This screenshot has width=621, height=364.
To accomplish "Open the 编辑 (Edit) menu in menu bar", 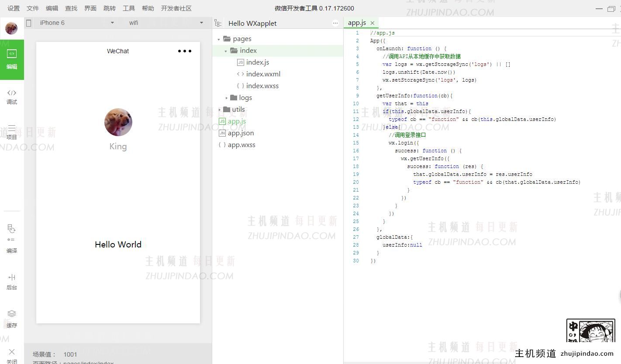I will click(x=52, y=8).
